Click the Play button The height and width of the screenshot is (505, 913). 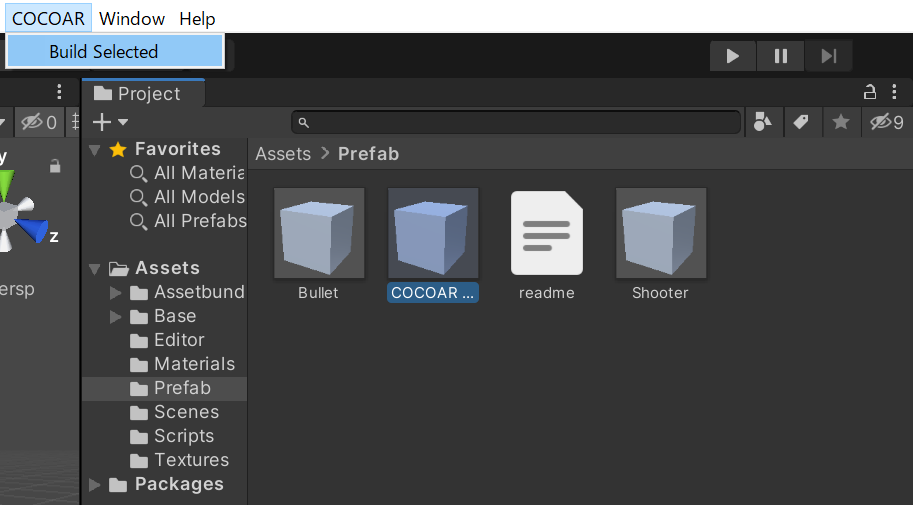tap(732, 56)
